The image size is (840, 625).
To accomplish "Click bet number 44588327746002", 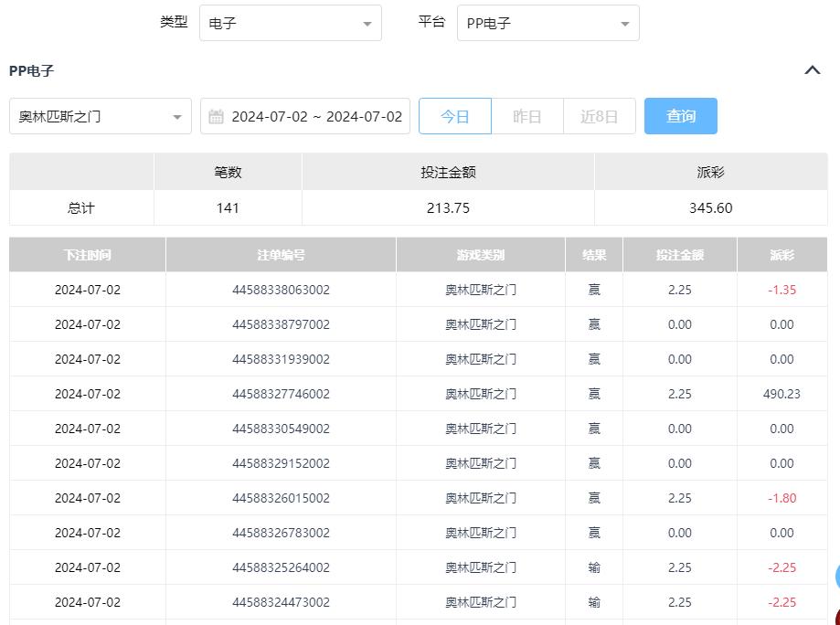I will 281,394.
